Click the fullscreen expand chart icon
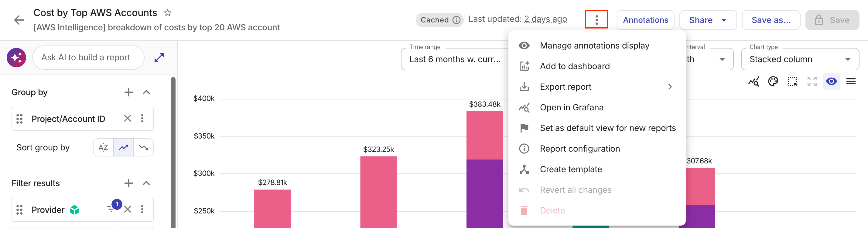The image size is (868, 228). coord(812,81)
